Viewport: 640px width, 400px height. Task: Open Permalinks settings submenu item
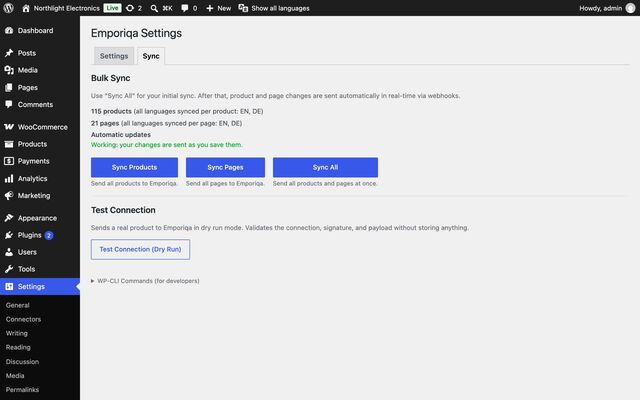pos(22,390)
